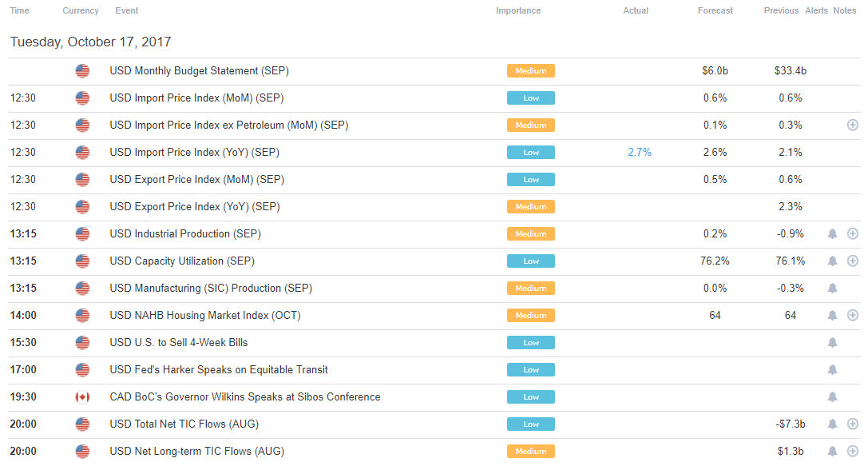
Task: Click bell for Fed's Harker speech event
Action: [832, 370]
